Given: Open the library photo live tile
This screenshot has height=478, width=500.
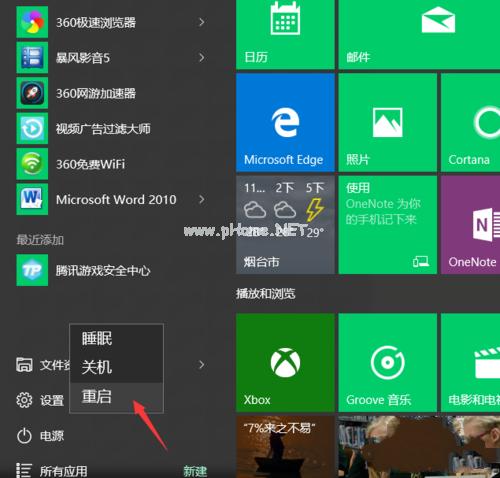Looking at the screenshot, I should coord(419,447).
